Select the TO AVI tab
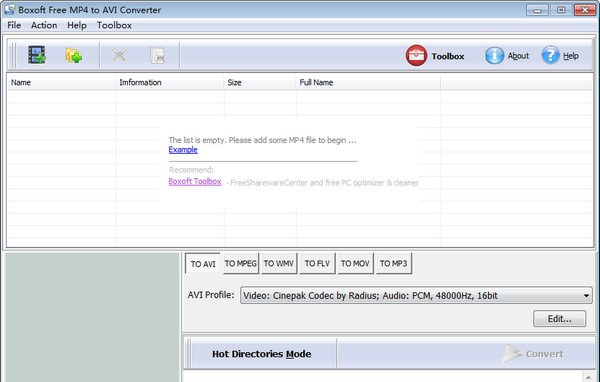600x382 pixels. pyautogui.click(x=203, y=263)
